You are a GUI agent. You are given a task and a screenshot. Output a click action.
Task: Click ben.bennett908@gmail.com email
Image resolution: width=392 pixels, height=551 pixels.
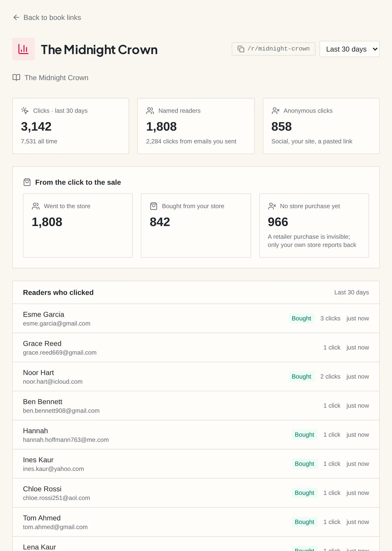tap(61, 411)
